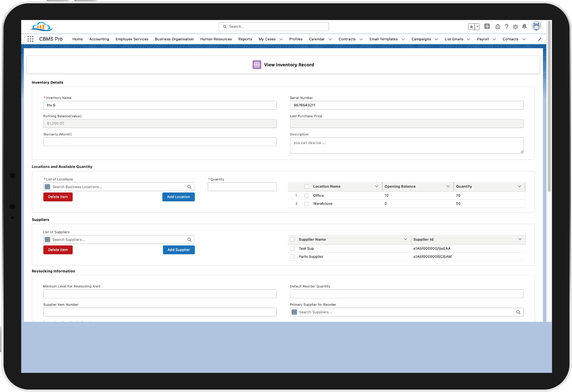
Task: Expand the My Cases tab chevron
Action: [281, 39]
